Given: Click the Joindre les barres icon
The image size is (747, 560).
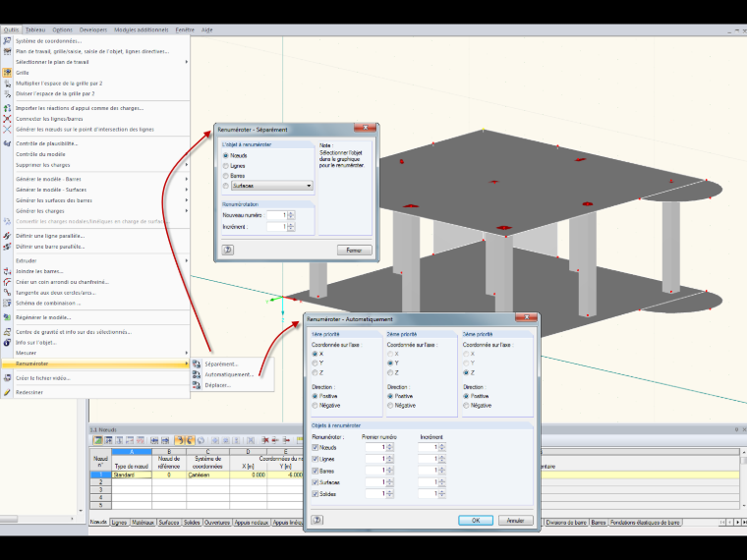Looking at the screenshot, I should pos(7,271).
